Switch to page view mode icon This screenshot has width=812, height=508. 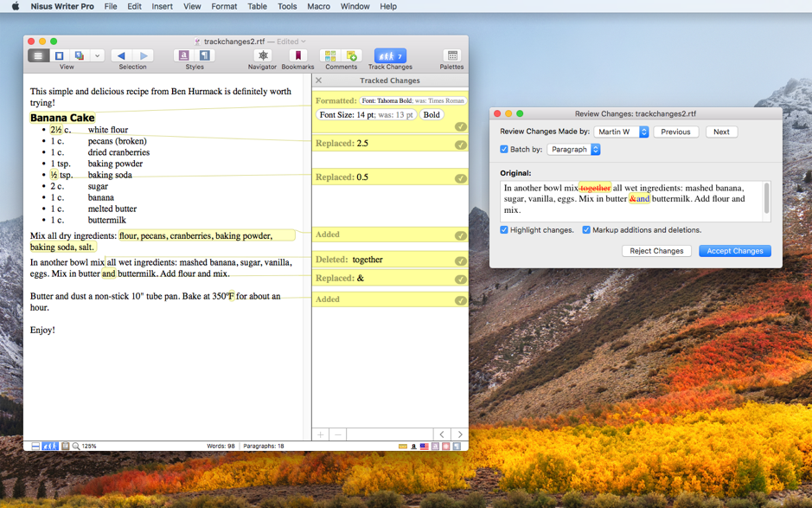tap(59, 55)
